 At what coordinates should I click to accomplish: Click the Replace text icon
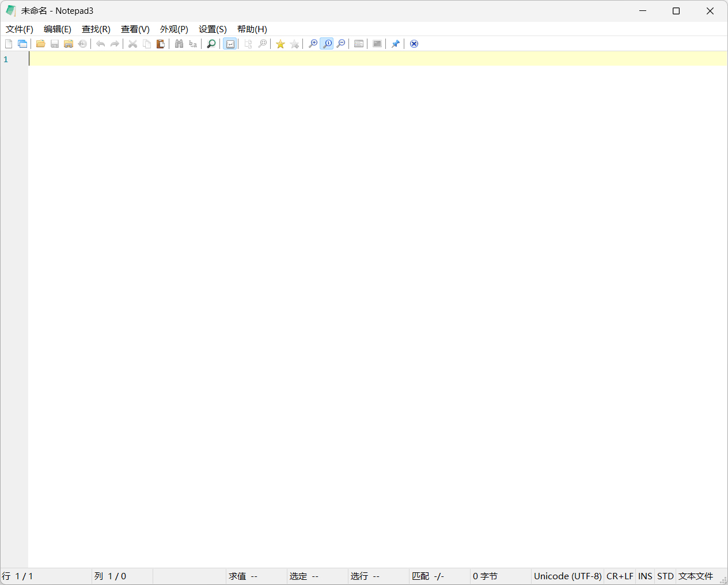click(193, 44)
